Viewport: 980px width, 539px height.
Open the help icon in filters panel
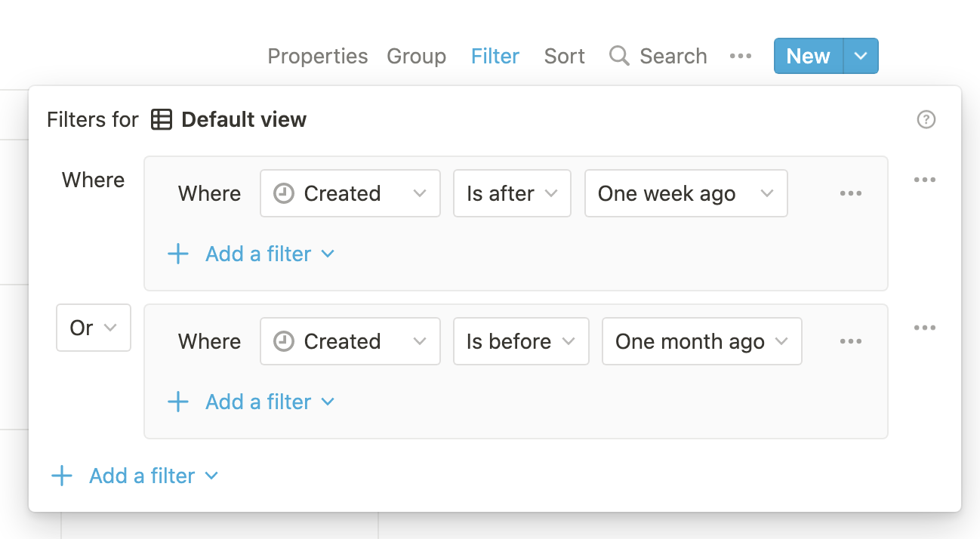926,119
